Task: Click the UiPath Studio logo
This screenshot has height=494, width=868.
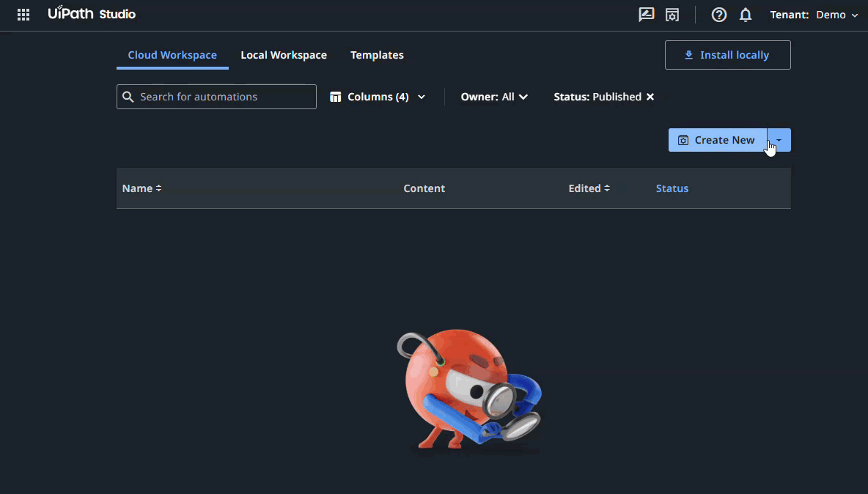Action: [92, 13]
